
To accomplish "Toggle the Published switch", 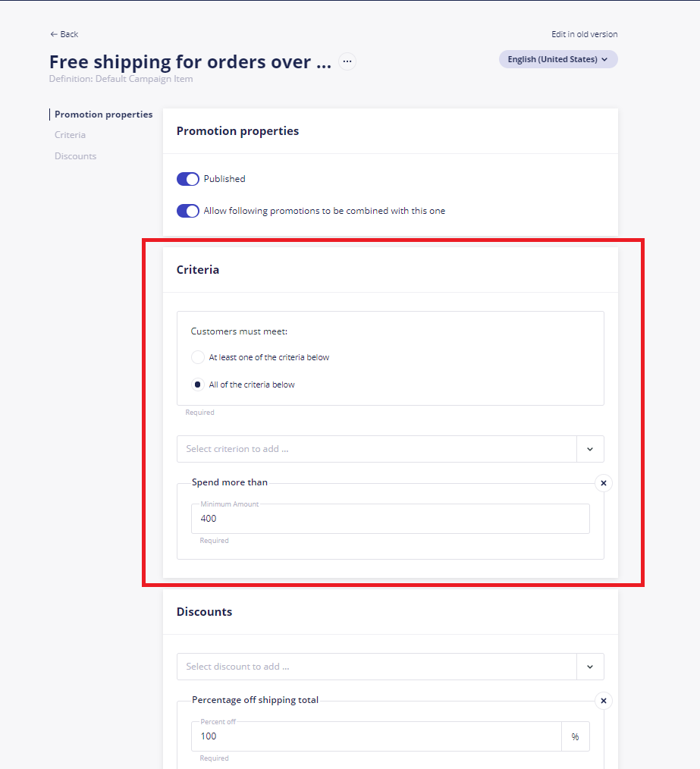I will tap(188, 179).
